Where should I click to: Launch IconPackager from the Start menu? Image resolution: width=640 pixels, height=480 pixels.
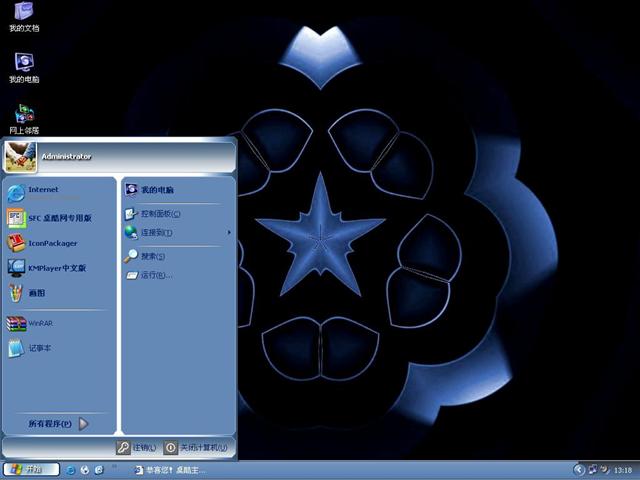(59, 243)
